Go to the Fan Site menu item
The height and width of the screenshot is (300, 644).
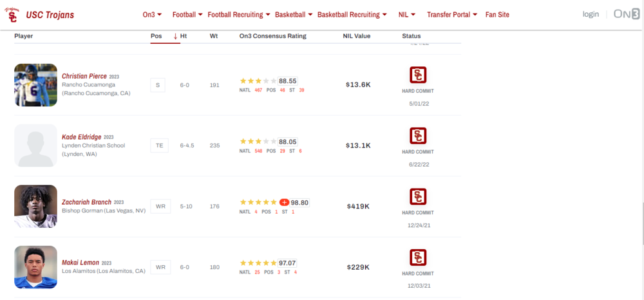click(497, 14)
